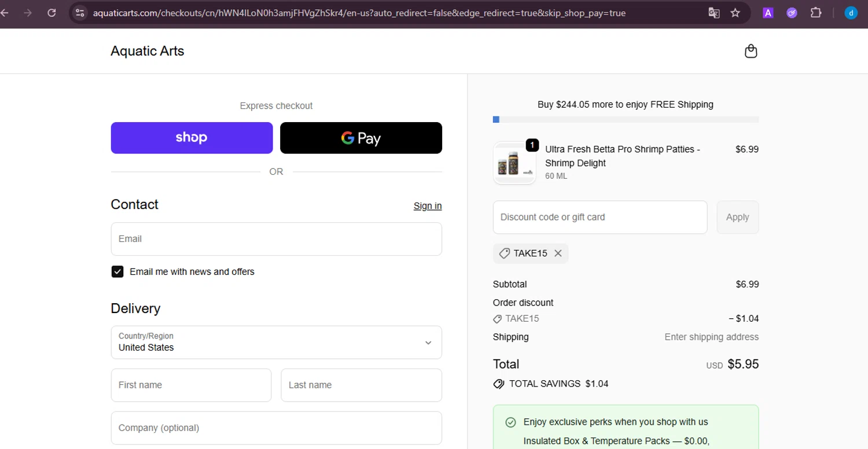Open the round purple extension icon

pos(792,13)
